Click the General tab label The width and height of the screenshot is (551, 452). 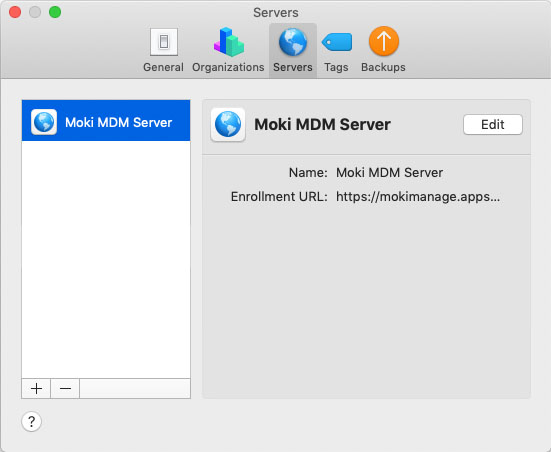163,67
